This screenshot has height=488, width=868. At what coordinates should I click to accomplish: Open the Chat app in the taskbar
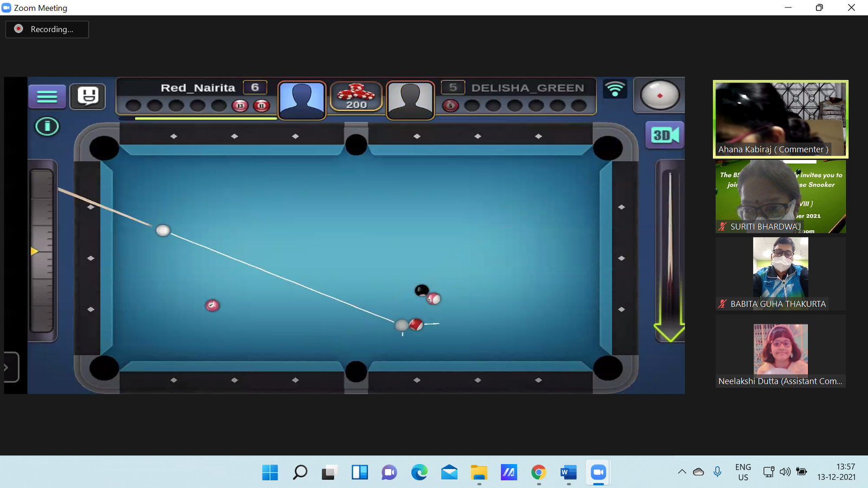[389, 473]
